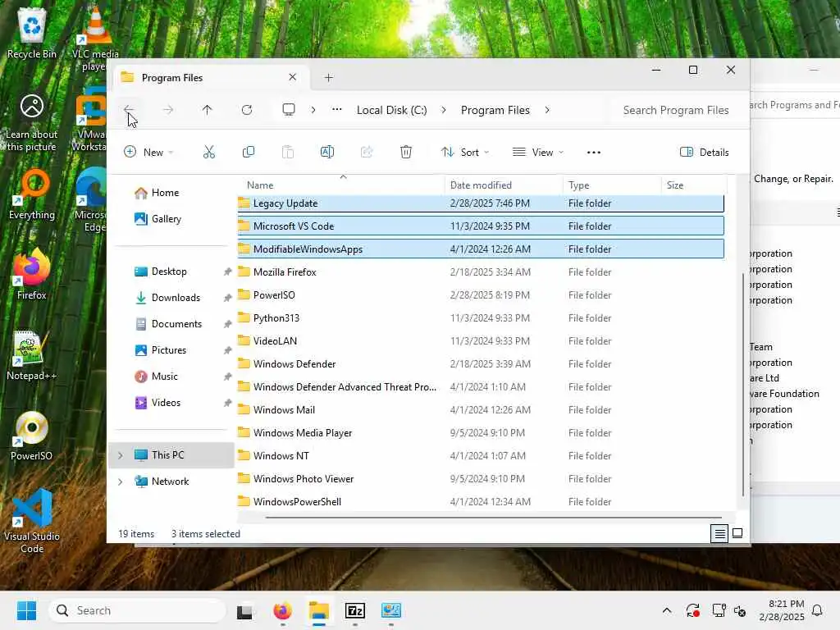Expand the Network tree node
Screen dimensions: 840x630
(121, 482)
